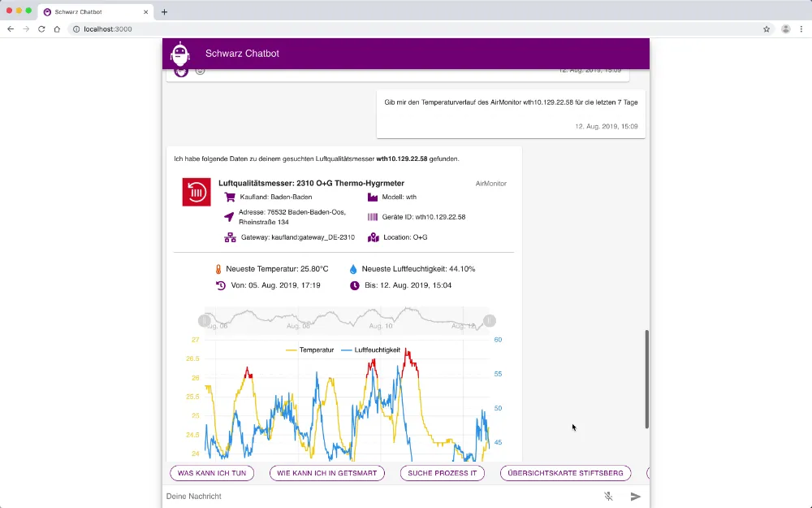Click the left range handle of chart navigator
Image resolution: width=812 pixels, height=508 pixels.
pyautogui.click(x=204, y=321)
